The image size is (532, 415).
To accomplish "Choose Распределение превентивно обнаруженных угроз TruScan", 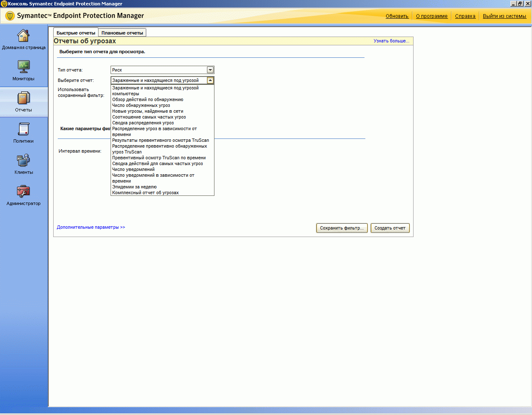I will 163,149.
